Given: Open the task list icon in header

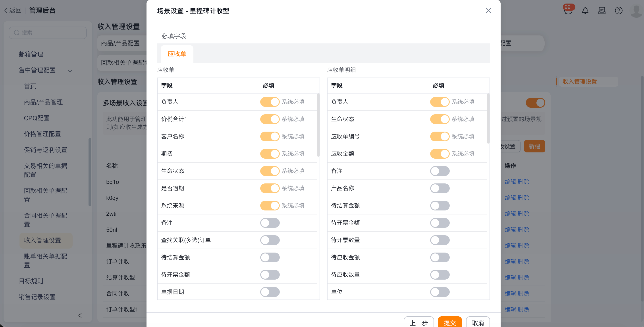Looking at the screenshot, I should [x=602, y=11].
